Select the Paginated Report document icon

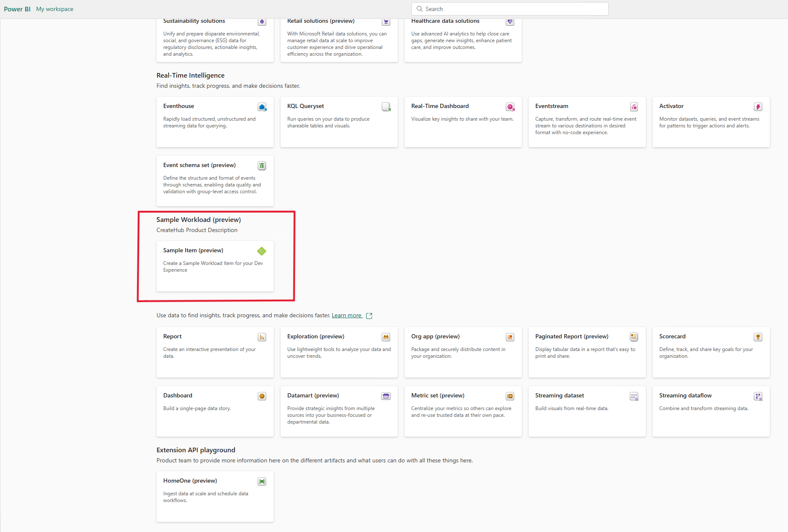[x=634, y=337]
